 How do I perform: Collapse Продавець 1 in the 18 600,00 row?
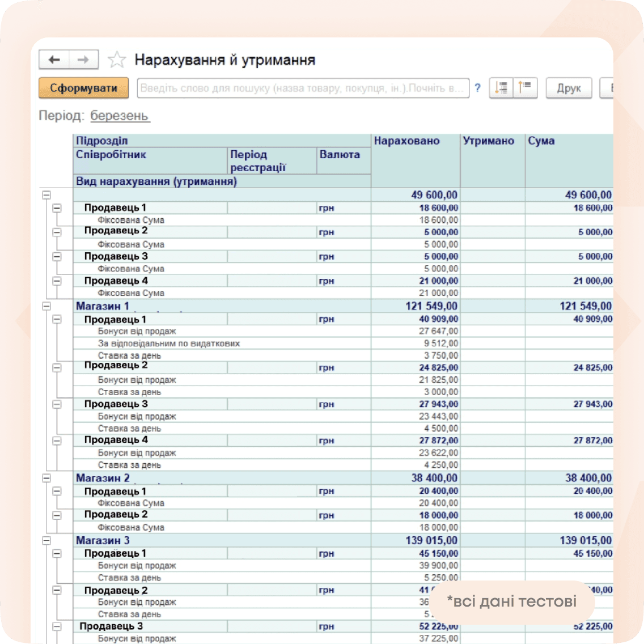click(57, 208)
